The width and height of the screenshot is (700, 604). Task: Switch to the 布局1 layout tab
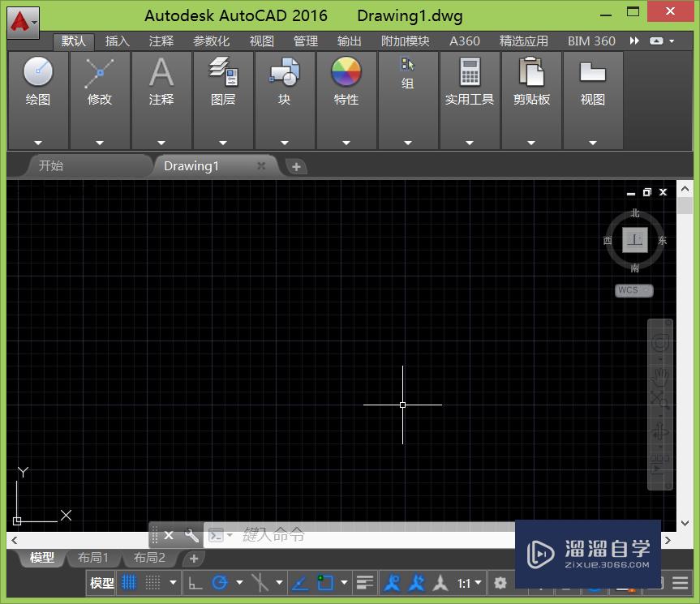coord(93,558)
